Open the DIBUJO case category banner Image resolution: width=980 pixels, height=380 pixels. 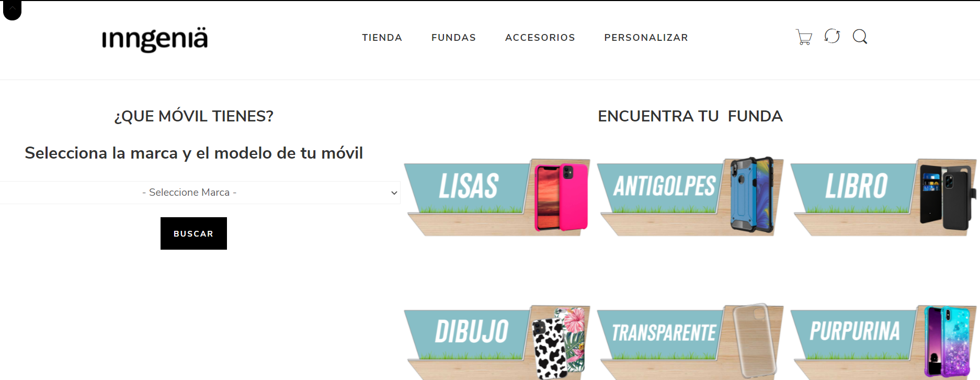click(497, 342)
